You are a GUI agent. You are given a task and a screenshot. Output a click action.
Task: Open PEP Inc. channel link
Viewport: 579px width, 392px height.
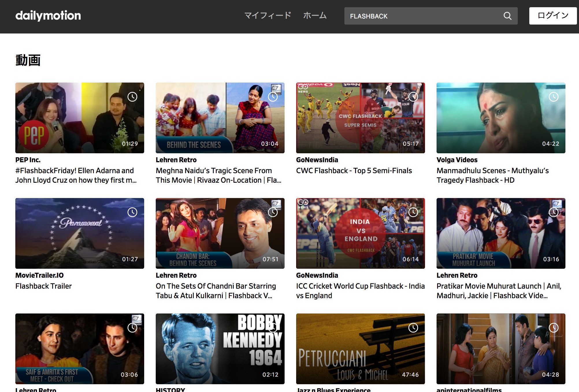tap(28, 160)
